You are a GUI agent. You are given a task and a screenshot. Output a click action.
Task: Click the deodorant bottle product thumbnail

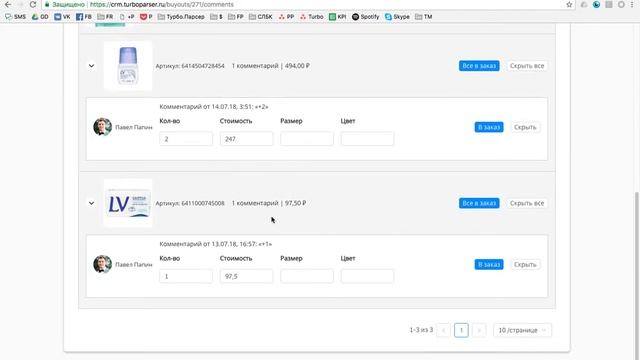(x=128, y=66)
